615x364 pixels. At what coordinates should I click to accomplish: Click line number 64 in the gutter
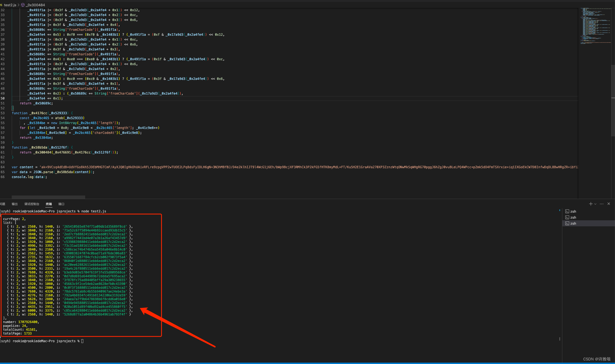pyautogui.click(x=2, y=167)
